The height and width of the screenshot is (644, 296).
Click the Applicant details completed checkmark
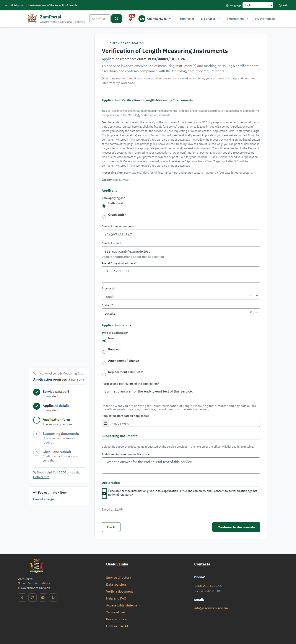[x=36, y=406]
